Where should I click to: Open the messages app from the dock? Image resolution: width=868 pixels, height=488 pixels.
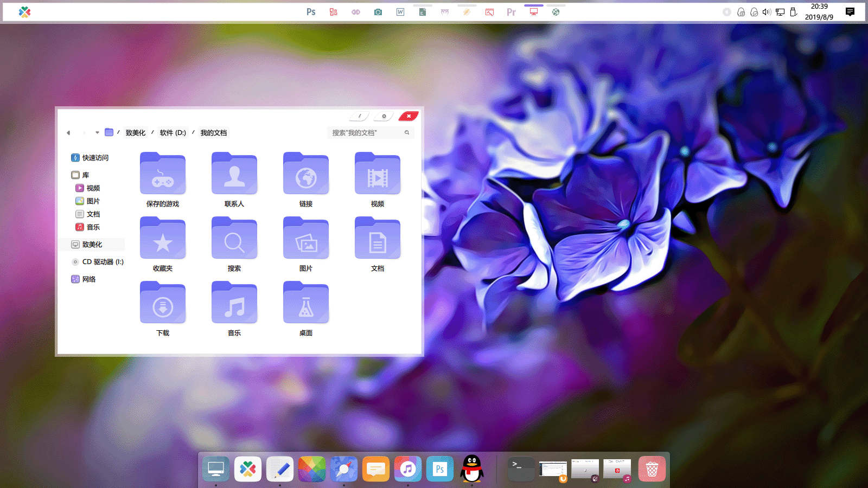375,468
